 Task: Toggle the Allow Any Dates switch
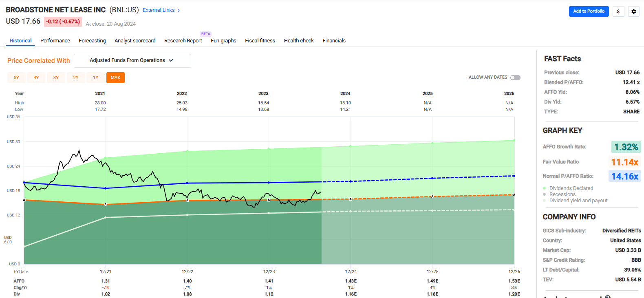[x=515, y=77]
